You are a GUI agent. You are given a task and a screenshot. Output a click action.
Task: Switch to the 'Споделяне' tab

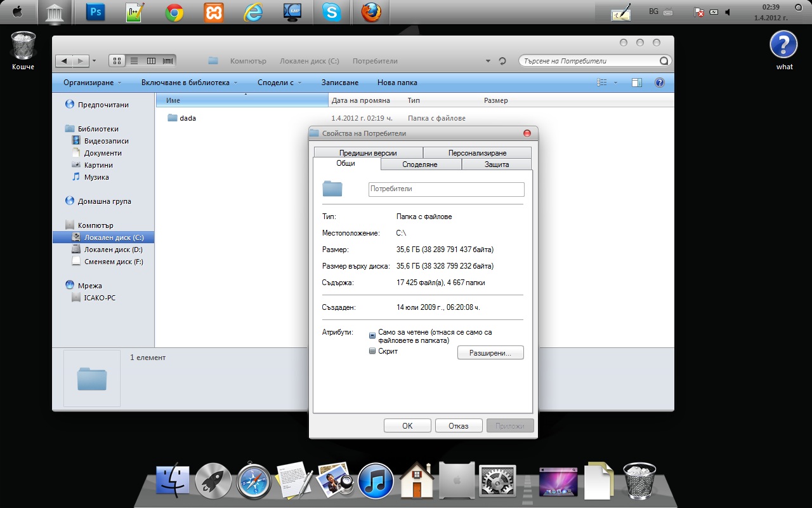point(420,164)
